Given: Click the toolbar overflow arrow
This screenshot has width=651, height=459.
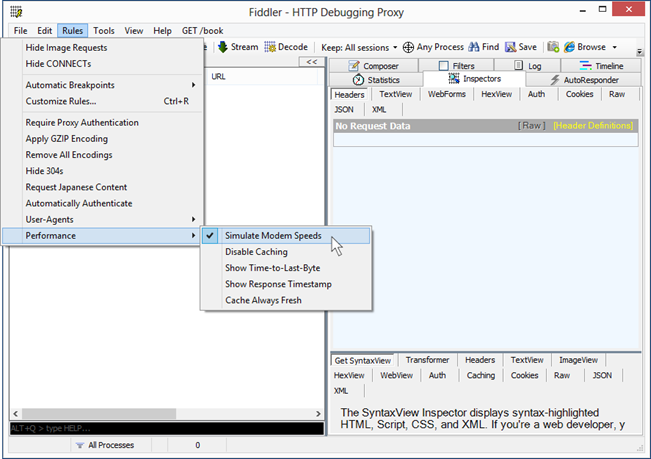Looking at the screenshot, I should click(640, 52).
